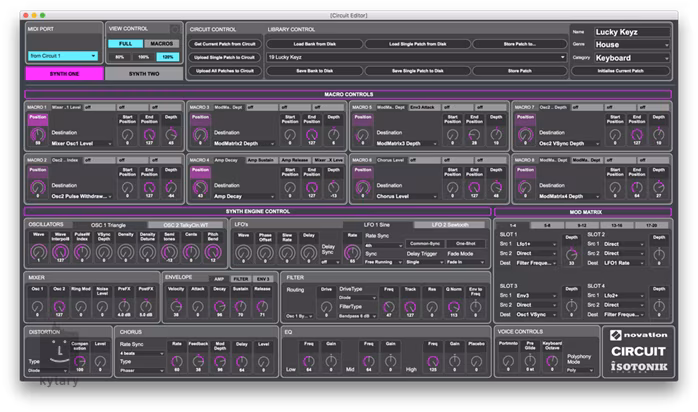Set view zoom to 80%
698x412 pixels.
120,57
